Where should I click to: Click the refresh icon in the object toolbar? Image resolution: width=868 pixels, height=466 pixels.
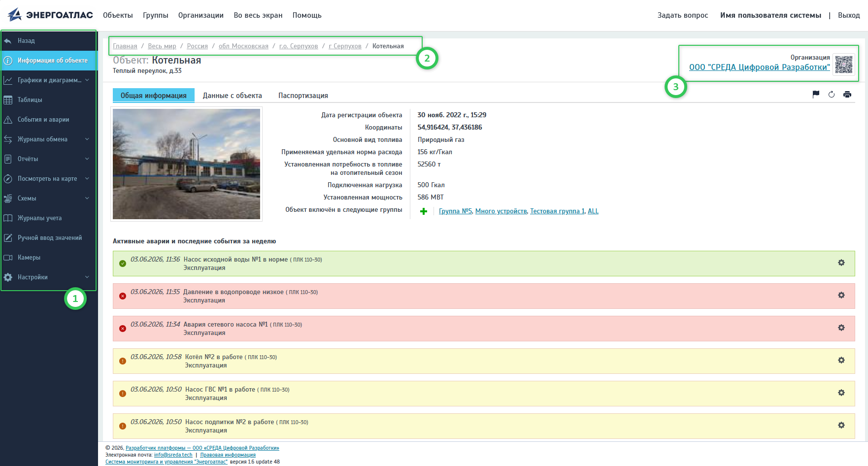(832, 95)
